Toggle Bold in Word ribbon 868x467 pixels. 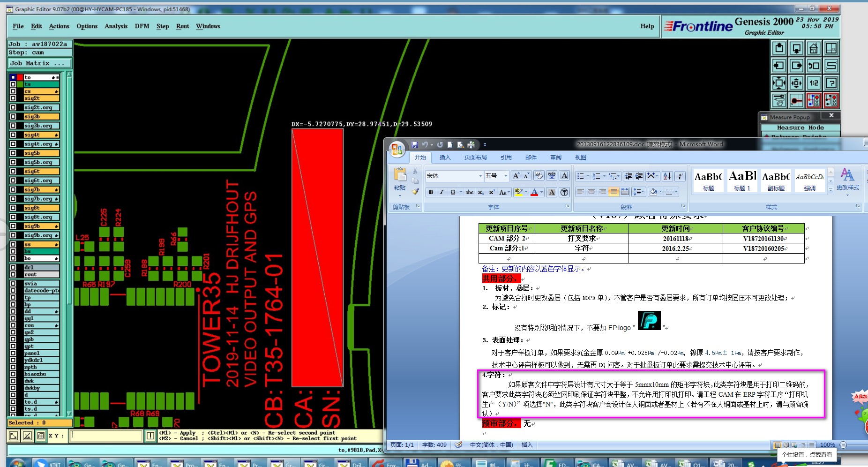[x=431, y=192]
